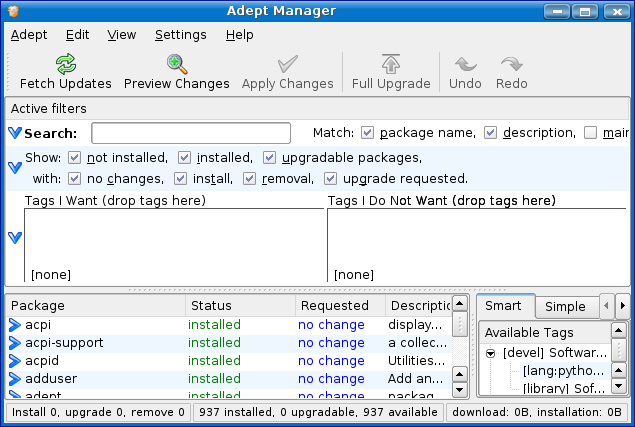Click the Undo arrow icon

[465, 65]
